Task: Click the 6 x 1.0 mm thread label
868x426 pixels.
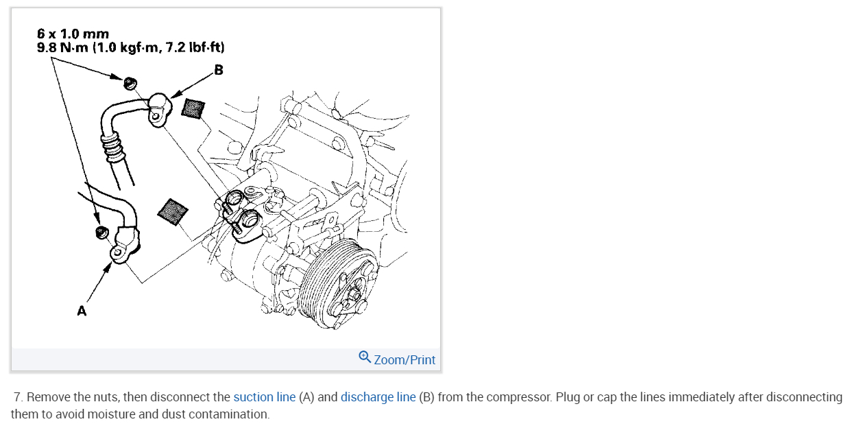Action: [x=73, y=34]
